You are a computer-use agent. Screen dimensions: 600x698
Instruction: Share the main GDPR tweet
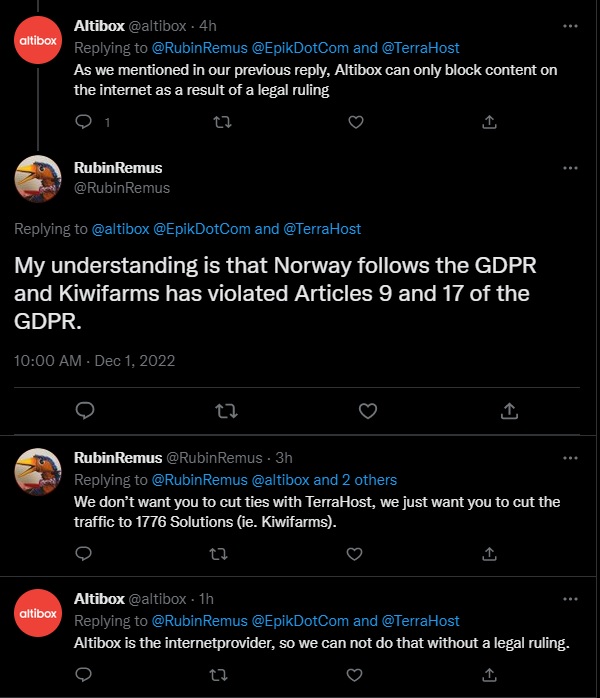coord(508,410)
